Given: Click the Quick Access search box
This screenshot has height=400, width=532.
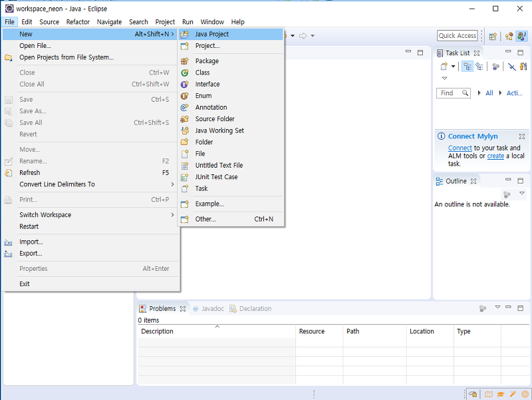Looking at the screenshot, I should click(x=457, y=36).
